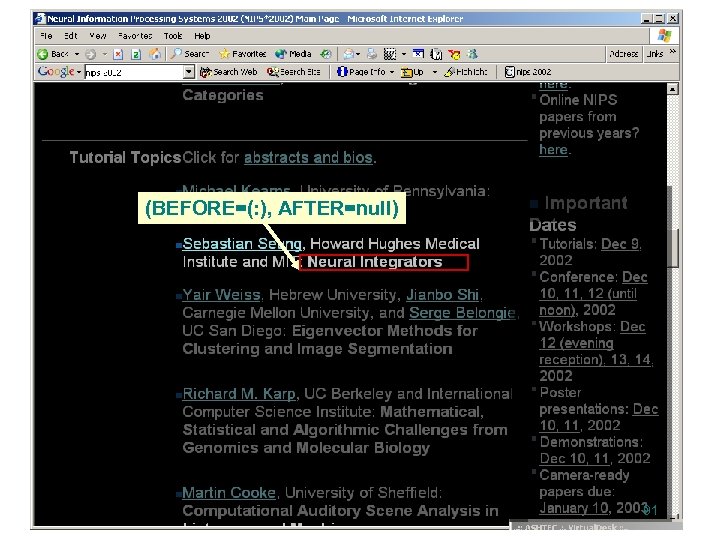Screen dimensions: 720x540
Task: Open the Tools menu
Action: click(173, 36)
